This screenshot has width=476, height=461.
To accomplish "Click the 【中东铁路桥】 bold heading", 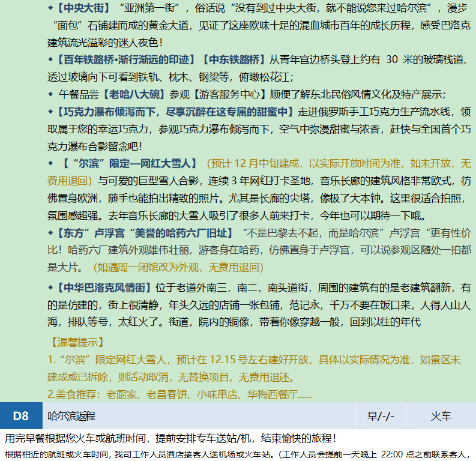I will click(233, 59).
